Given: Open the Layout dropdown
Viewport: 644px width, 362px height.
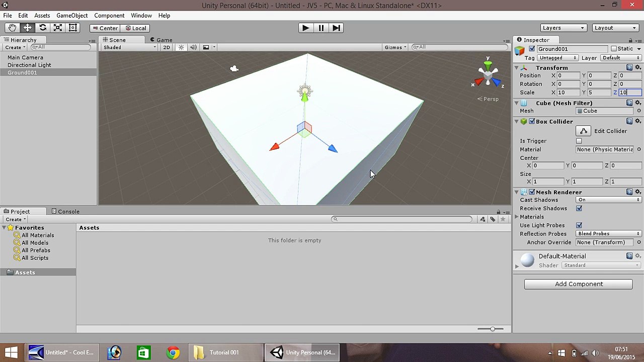Looking at the screenshot, I should click(615, 28).
